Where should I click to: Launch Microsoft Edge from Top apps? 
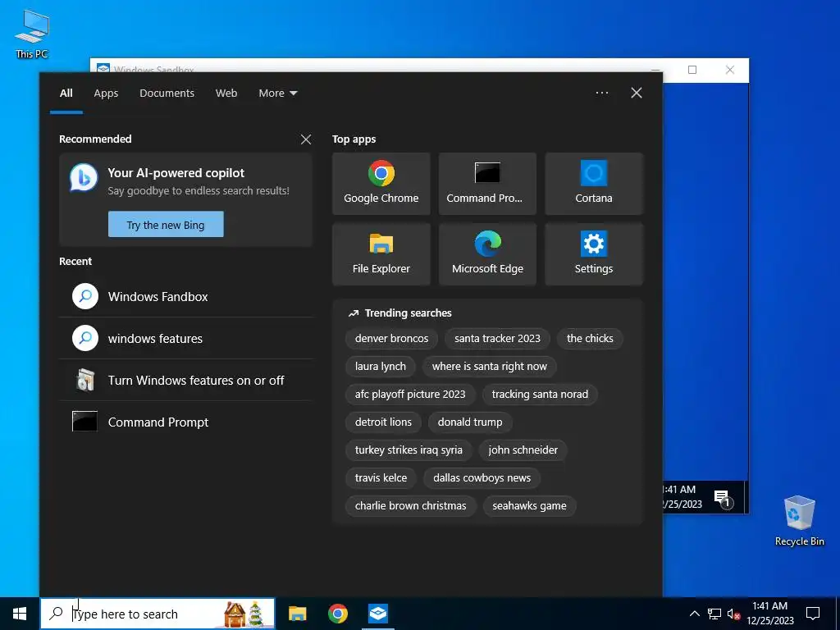point(487,254)
